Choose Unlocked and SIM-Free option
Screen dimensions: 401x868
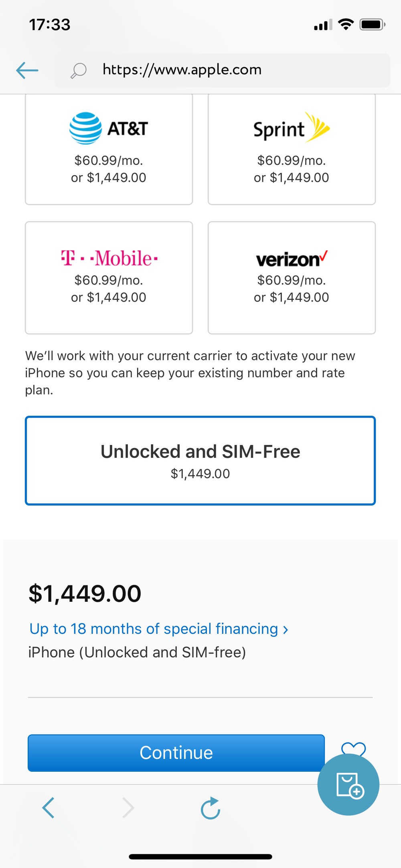(200, 461)
